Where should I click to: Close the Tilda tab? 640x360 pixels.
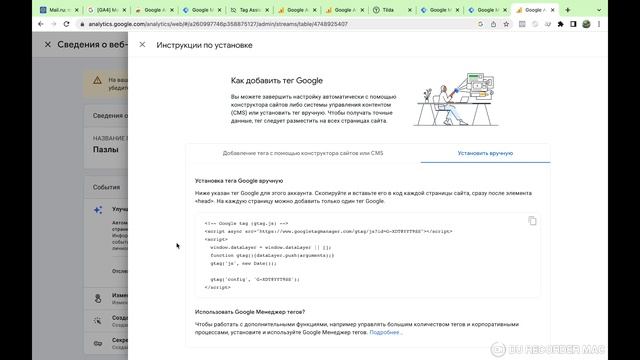410,10
